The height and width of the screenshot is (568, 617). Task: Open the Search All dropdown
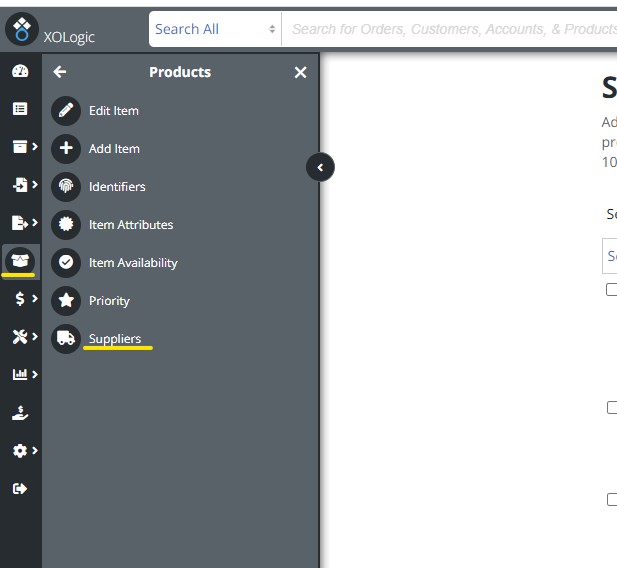coord(215,29)
